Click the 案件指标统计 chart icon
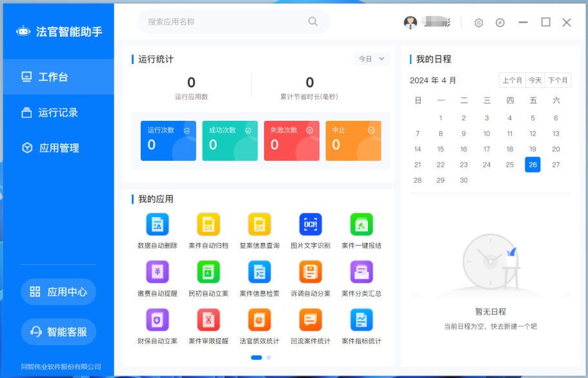This screenshot has height=378, width=588. (361, 320)
